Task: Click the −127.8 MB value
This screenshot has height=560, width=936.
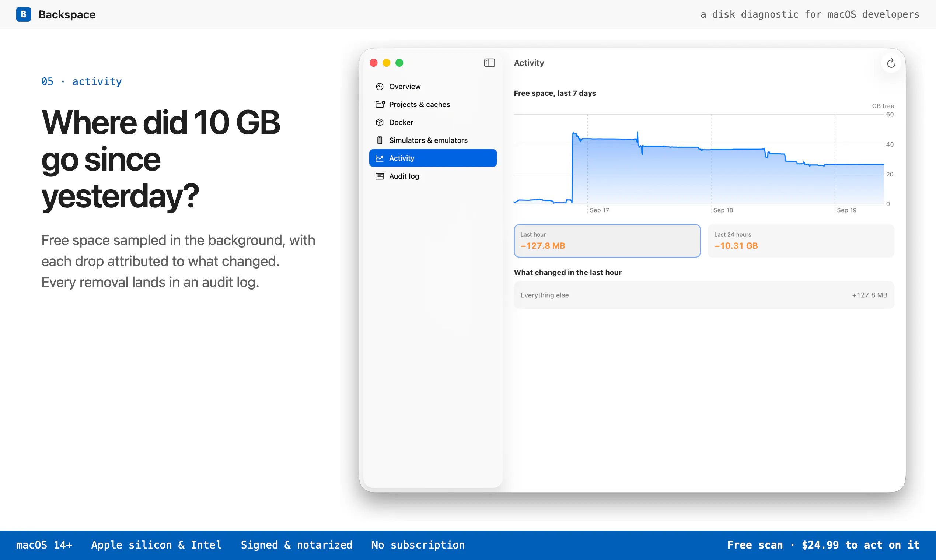Action: point(543,246)
